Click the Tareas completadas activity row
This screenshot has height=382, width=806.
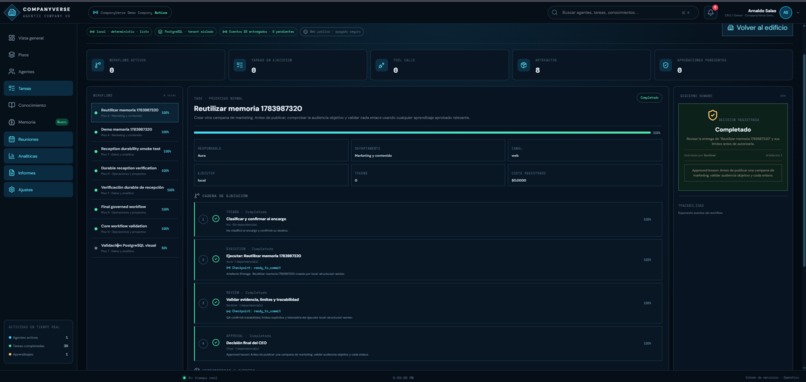38,346
